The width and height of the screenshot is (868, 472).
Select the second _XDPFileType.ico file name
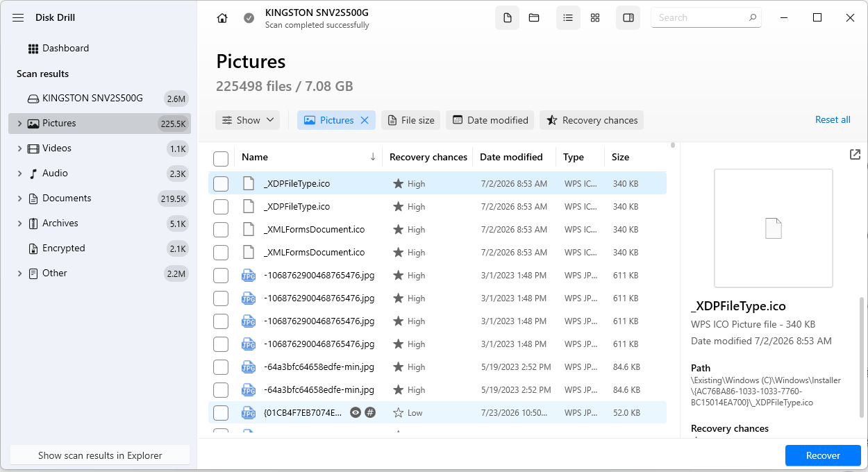tap(297, 207)
